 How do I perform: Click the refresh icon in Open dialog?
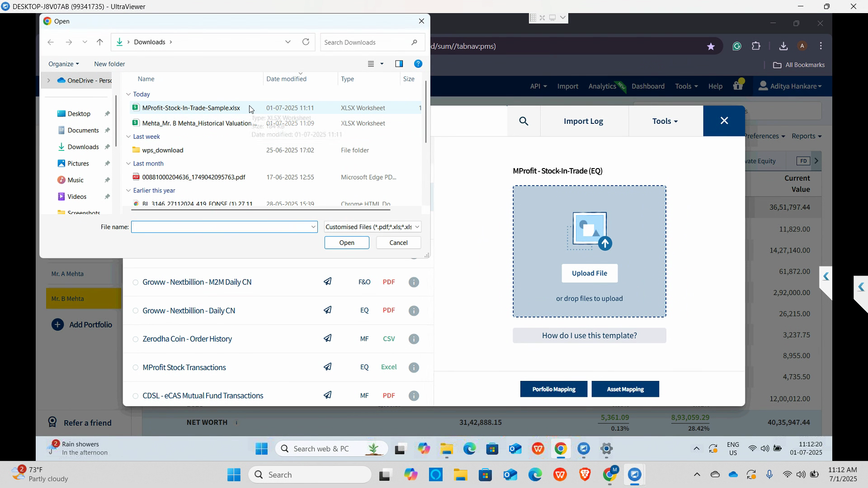click(306, 42)
